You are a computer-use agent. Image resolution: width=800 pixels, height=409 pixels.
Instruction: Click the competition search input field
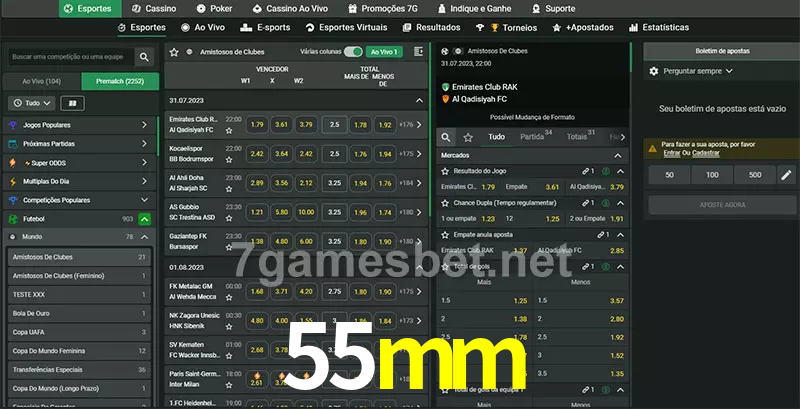(x=70, y=59)
